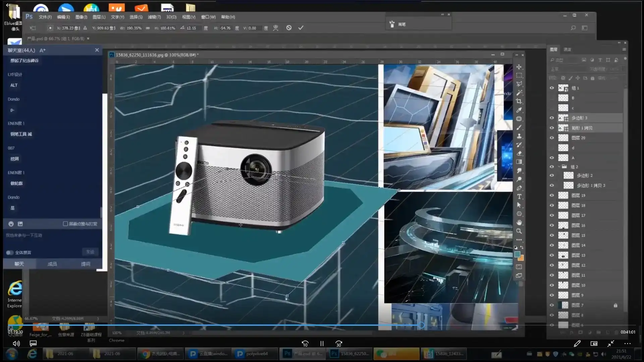Toggle the 全体禁言 switch in chat
The height and width of the screenshot is (362, 644).
pyautogui.click(x=9, y=252)
